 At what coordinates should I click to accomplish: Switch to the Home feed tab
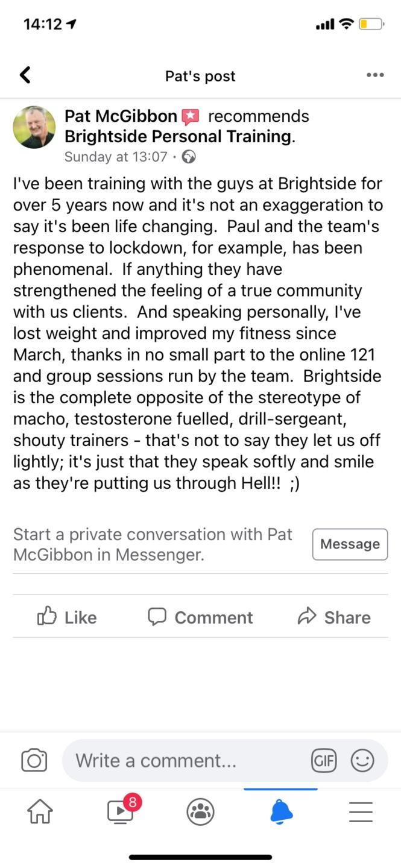[40, 813]
